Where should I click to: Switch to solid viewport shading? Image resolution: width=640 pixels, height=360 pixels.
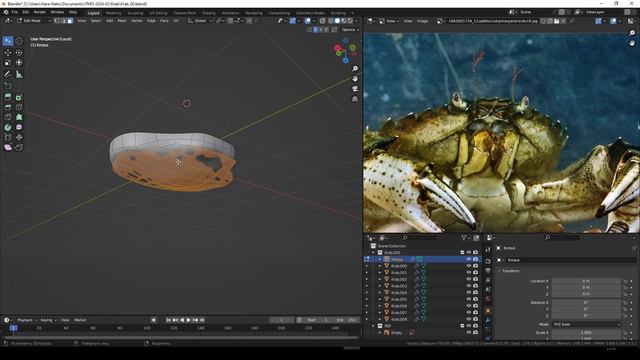(x=337, y=21)
